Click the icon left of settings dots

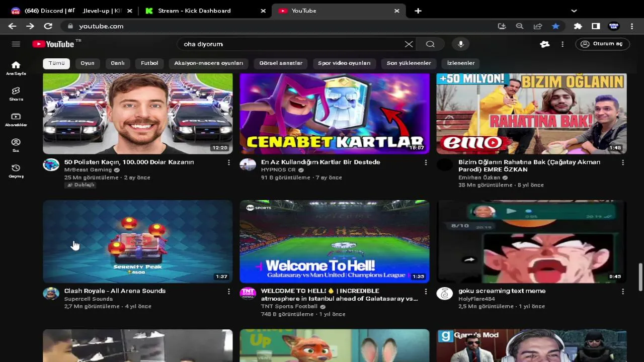[544, 44]
